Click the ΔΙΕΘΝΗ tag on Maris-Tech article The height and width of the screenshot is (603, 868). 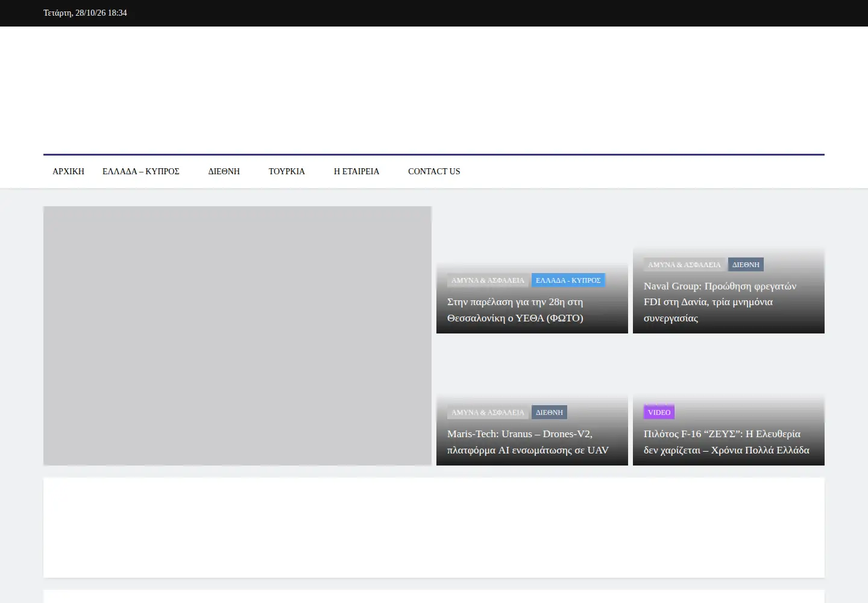(x=549, y=412)
